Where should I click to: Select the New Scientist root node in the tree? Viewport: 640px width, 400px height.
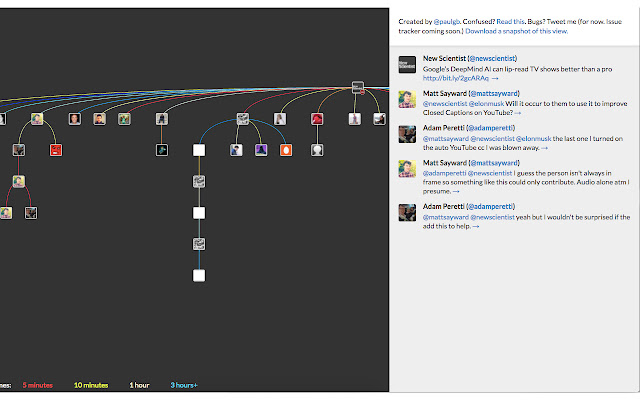coord(358,87)
